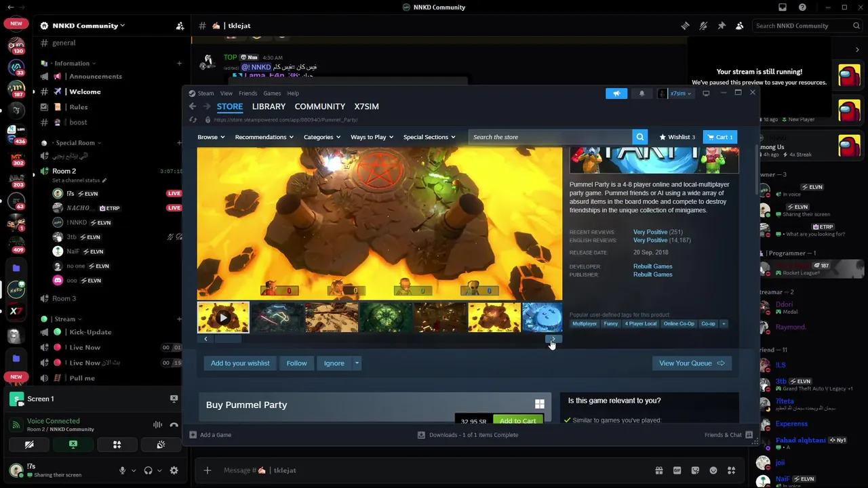The width and height of the screenshot is (868, 488).
Task: Click Steam Big Picture mode monitor icon
Action: 706,94
